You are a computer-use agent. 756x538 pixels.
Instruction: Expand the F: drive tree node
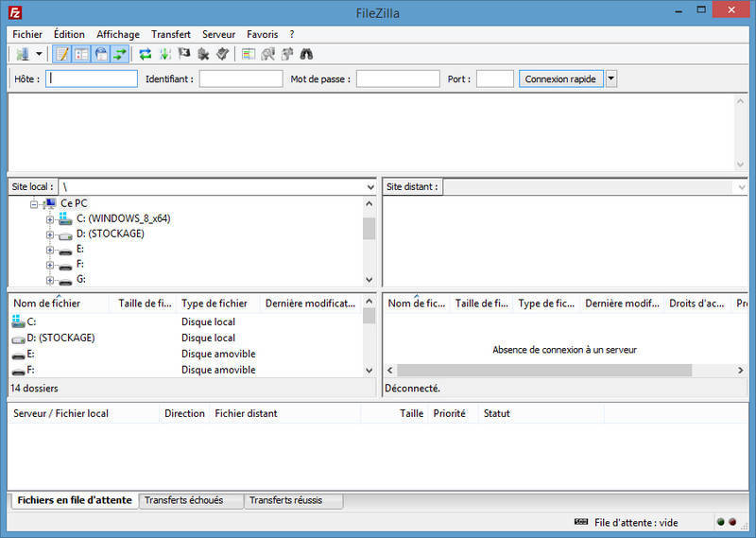coord(50,265)
